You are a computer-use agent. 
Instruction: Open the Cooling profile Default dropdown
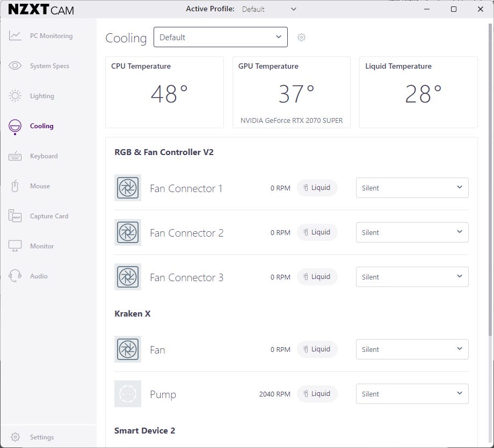221,37
